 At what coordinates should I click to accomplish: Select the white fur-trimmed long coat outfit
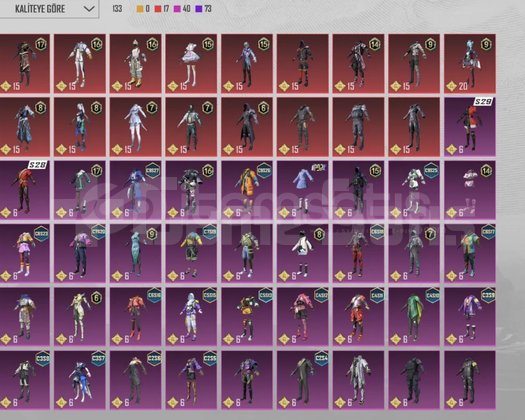coord(358,380)
